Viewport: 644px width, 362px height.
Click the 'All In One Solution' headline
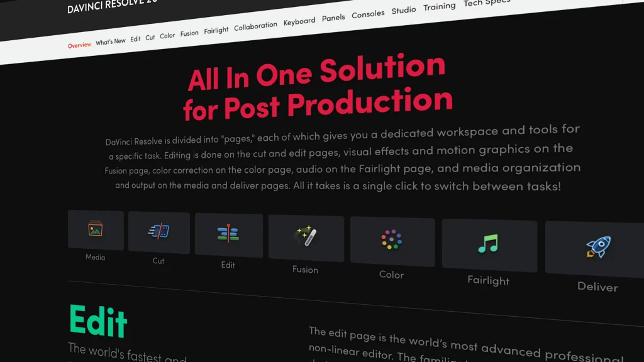coord(316,72)
